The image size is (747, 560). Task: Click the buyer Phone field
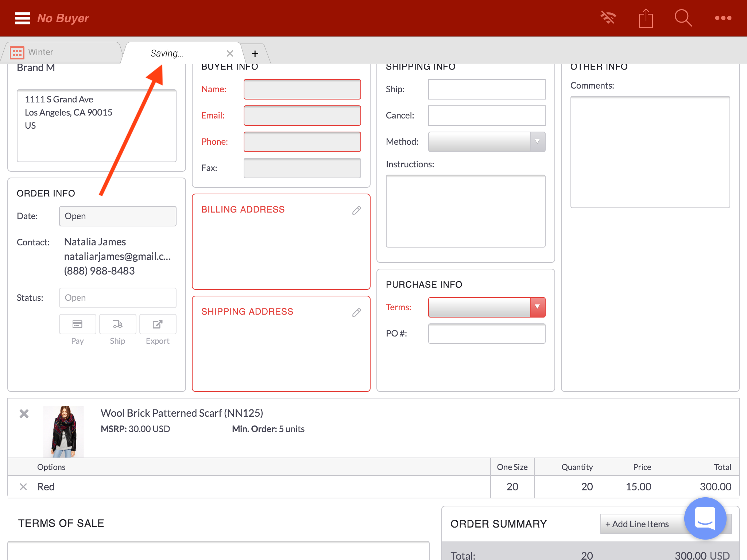point(302,141)
